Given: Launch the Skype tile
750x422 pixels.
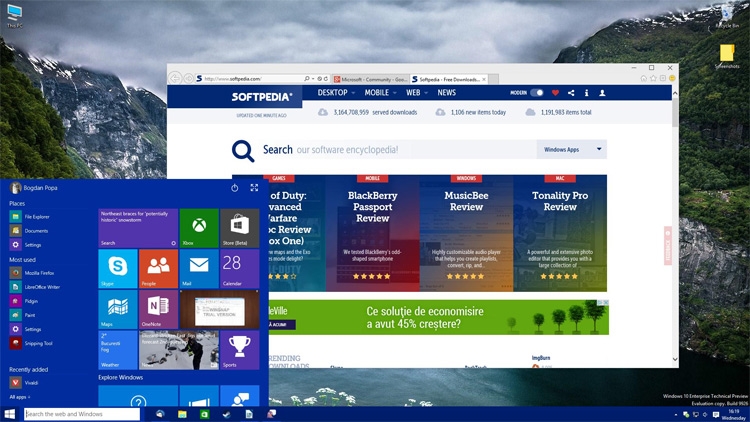Looking at the screenshot, I should click(118, 268).
